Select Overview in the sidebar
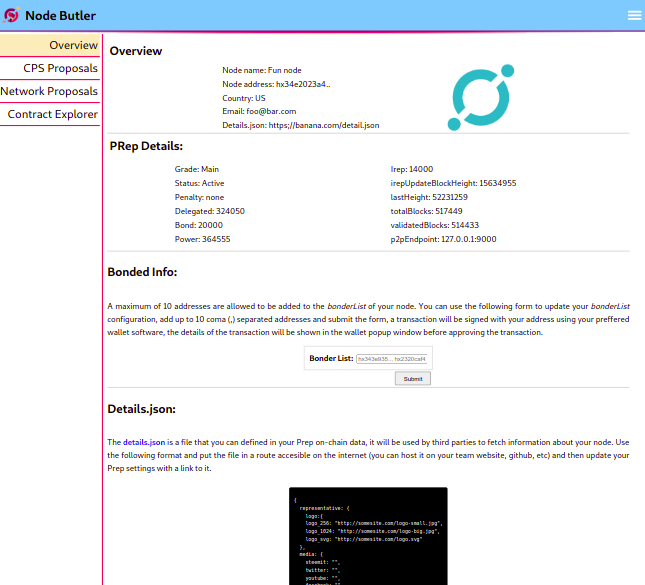Image resolution: width=645 pixels, height=585 pixels. 50,45
